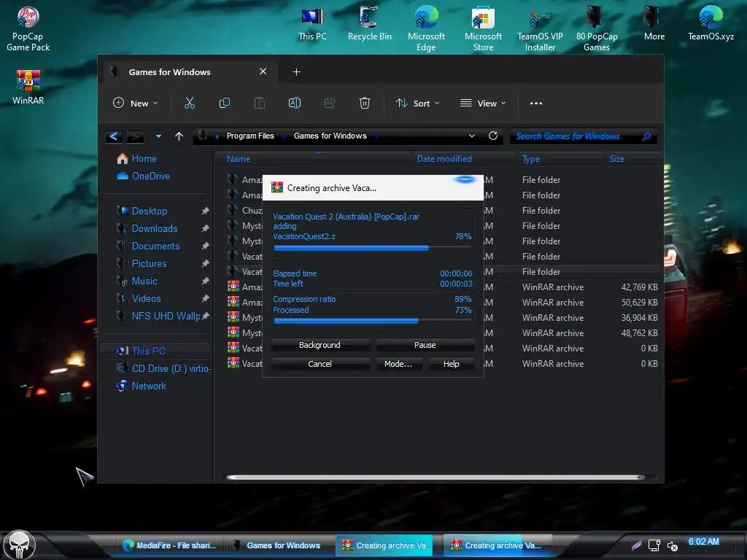Pause the archive creation

pyautogui.click(x=425, y=345)
